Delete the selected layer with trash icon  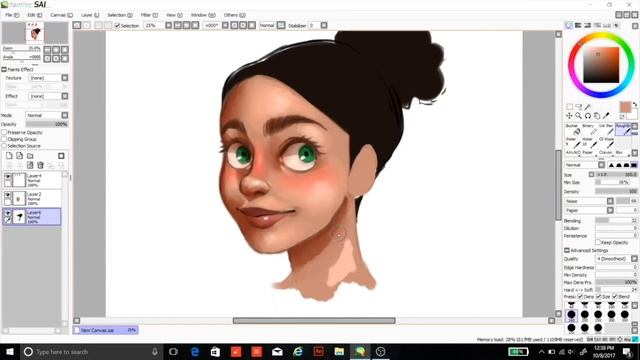40,165
